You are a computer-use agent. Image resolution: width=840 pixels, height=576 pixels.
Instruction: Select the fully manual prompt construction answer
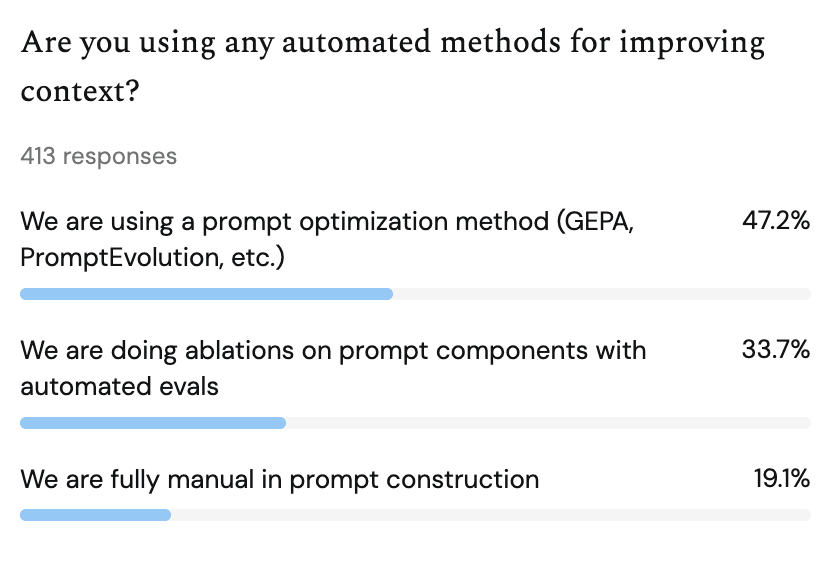[279, 479]
